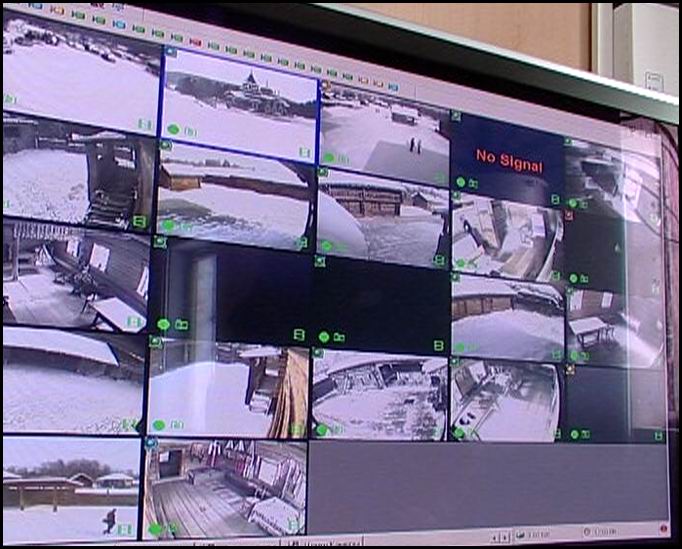
Task: Click corner icon on dark pillar feed
Action: (x=159, y=241)
